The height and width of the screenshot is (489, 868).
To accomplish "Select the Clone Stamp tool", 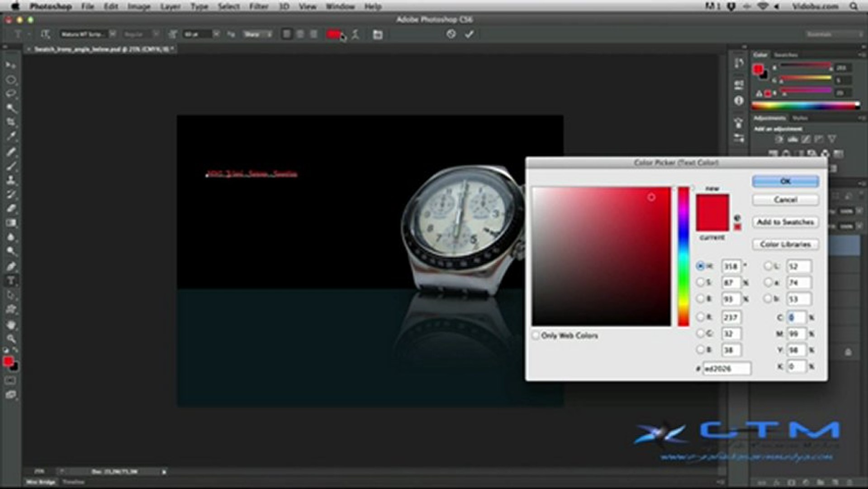I will [x=11, y=180].
